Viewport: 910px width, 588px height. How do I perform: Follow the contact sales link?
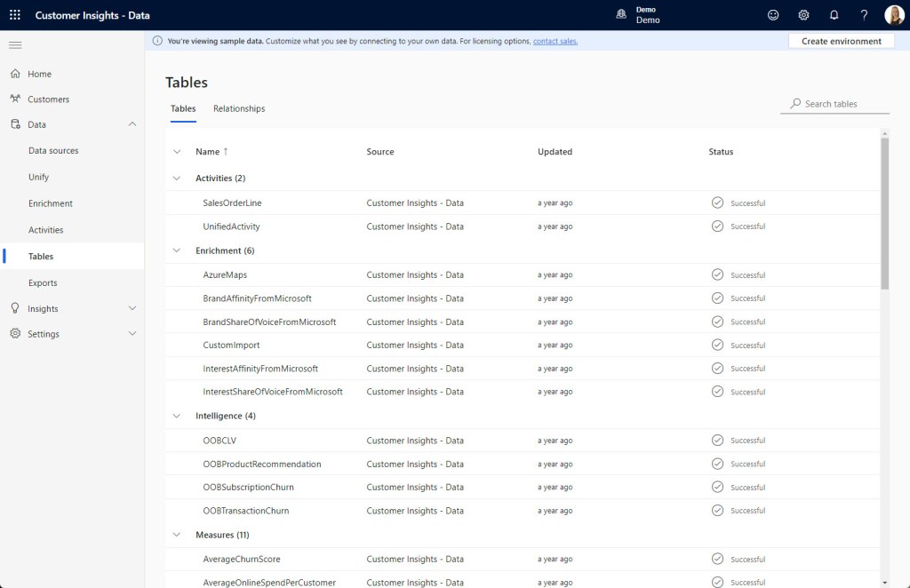[555, 41]
